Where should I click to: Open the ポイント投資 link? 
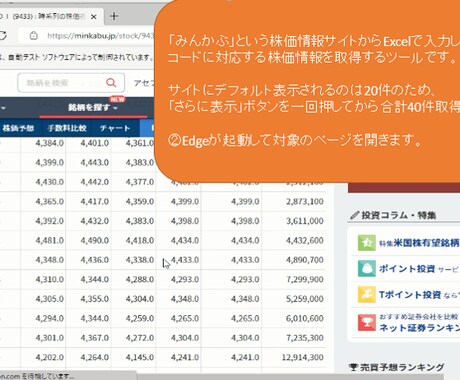point(407,269)
